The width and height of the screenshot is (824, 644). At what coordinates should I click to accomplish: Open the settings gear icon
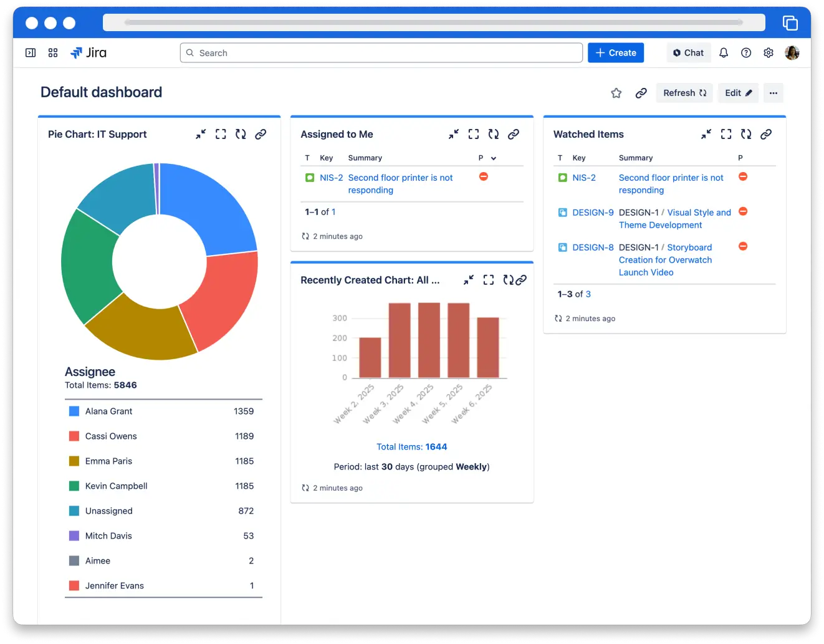768,53
